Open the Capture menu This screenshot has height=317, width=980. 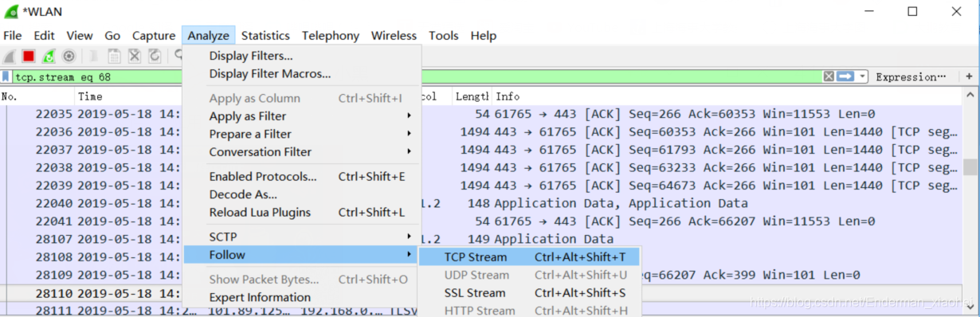click(x=154, y=35)
